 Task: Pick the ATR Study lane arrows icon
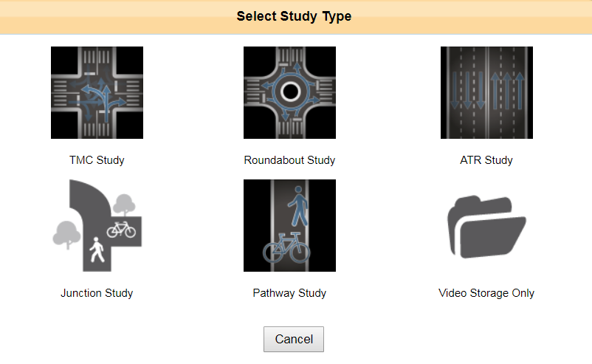[486, 92]
